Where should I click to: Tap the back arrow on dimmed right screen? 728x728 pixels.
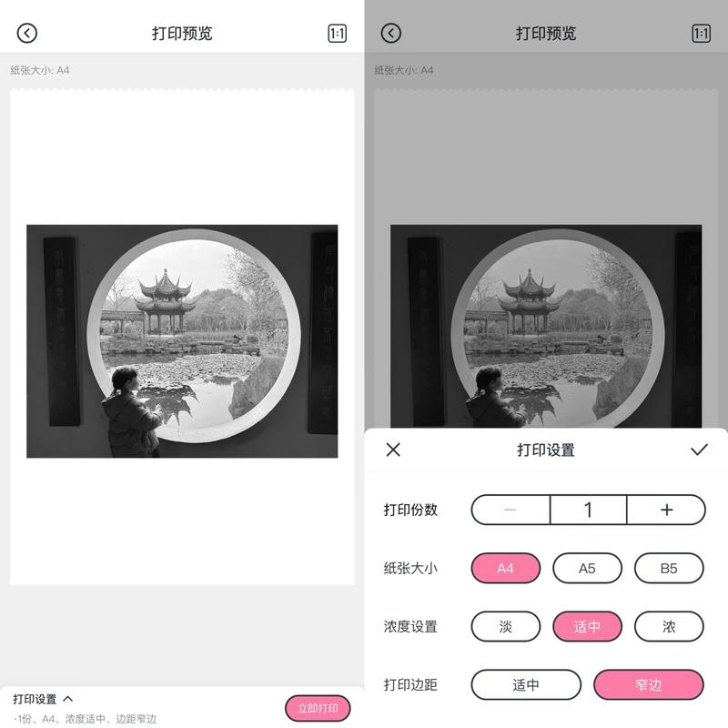[391, 34]
